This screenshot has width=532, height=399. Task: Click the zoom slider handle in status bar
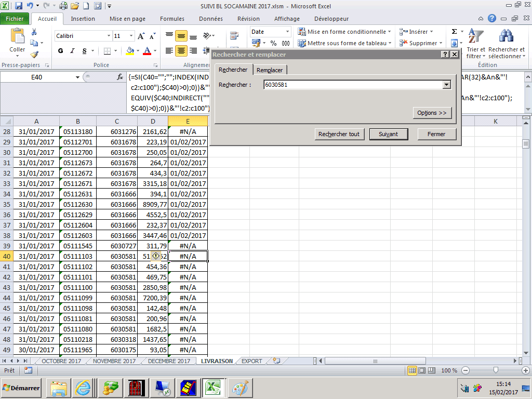[x=496, y=370]
